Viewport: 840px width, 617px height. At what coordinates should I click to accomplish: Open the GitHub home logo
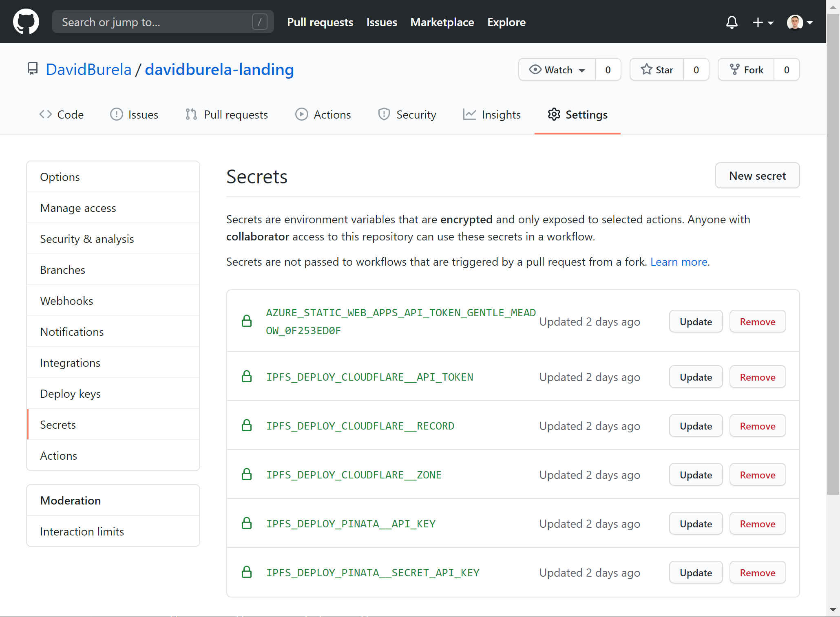(x=26, y=22)
